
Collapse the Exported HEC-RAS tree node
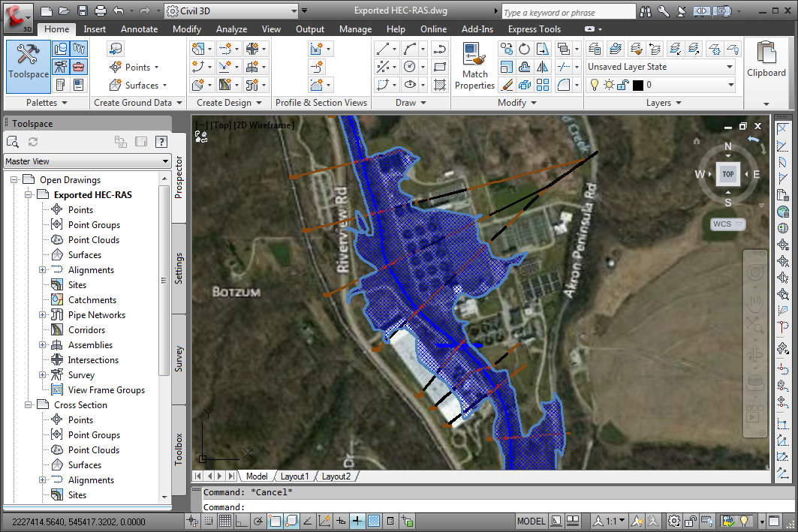coord(29,195)
